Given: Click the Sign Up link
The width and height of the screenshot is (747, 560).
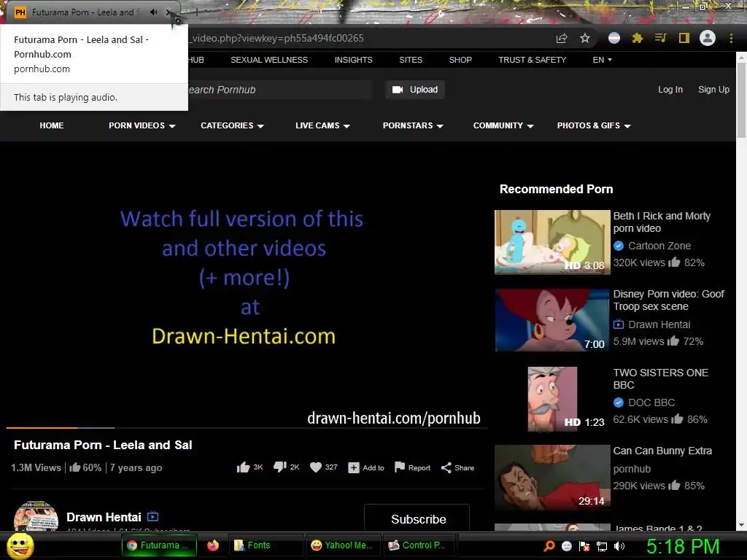Looking at the screenshot, I should pyautogui.click(x=713, y=90).
